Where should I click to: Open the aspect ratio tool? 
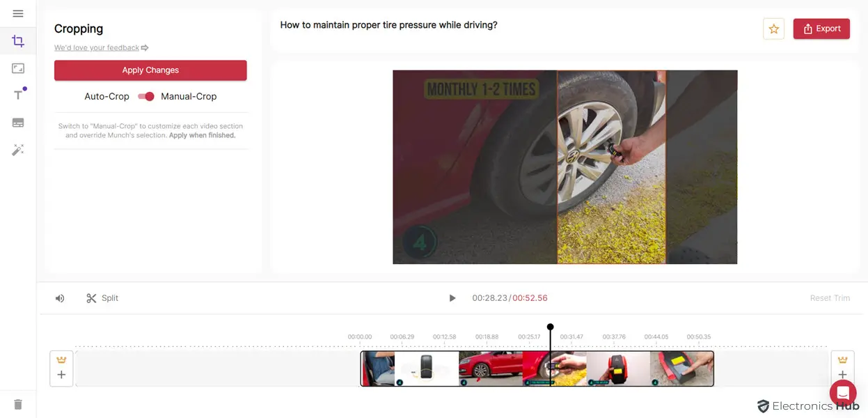pos(18,68)
